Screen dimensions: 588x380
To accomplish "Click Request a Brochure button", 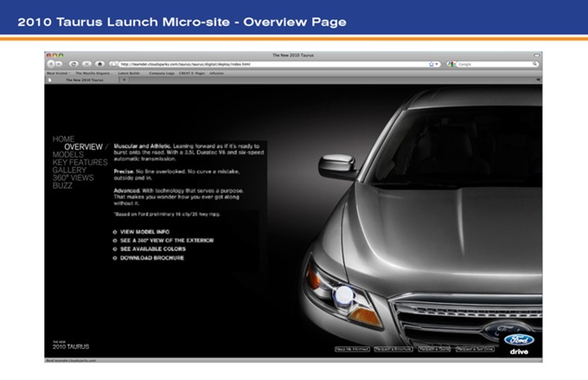I will pyautogui.click(x=393, y=349).
